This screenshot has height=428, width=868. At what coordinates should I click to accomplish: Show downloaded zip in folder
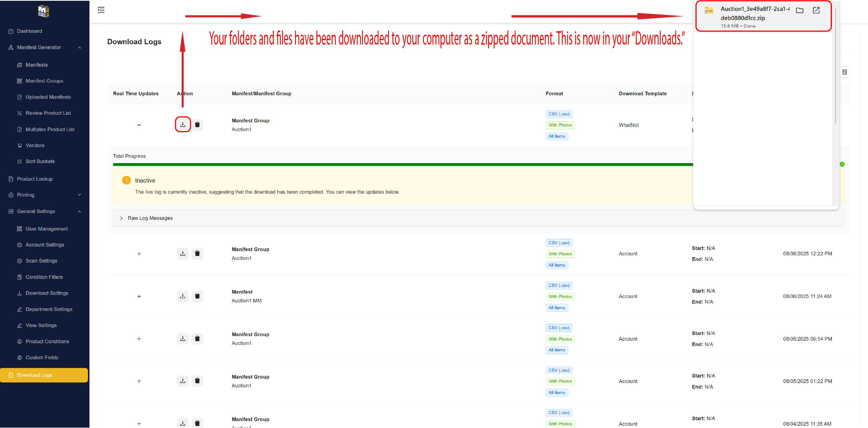click(x=800, y=11)
